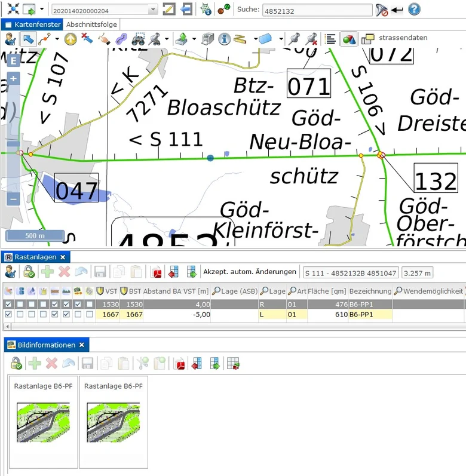Click the zoom-to-full-extent arrows icon
This screenshot has height=476, width=466.
pyautogui.click(x=13, y=9)
